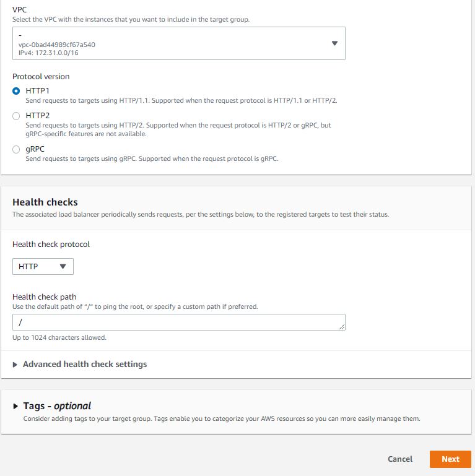Open the VPC selection dropdown

(178, 43)
